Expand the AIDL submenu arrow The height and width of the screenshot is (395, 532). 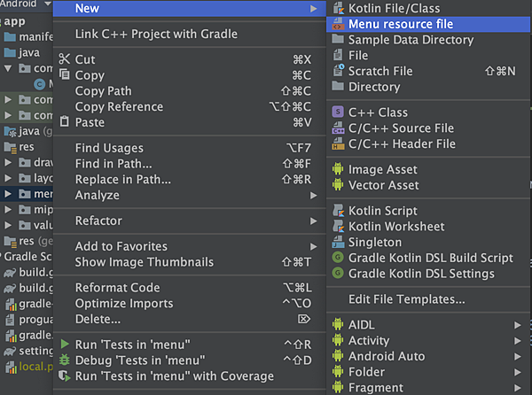click(518, 325)
